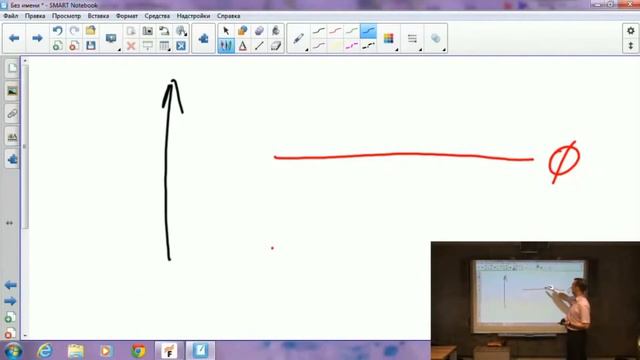640x360 pixels.
Task: Open the Page Sorter sidebar tab
Action: [x=12, y=68]
